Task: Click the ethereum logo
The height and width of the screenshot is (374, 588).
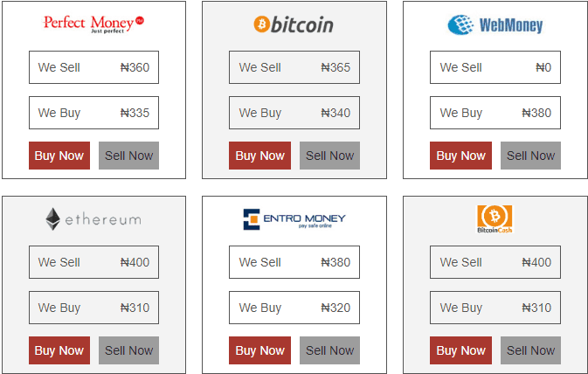Action: (93, 219)
